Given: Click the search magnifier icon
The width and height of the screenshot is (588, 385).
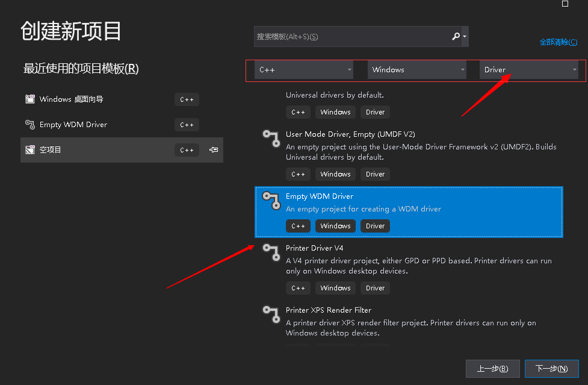Looking at the screenshot, I should click(456, 36).
